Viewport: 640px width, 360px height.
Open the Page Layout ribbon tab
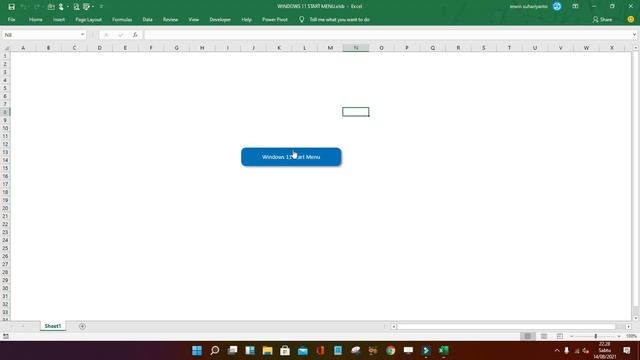(89, 19)
